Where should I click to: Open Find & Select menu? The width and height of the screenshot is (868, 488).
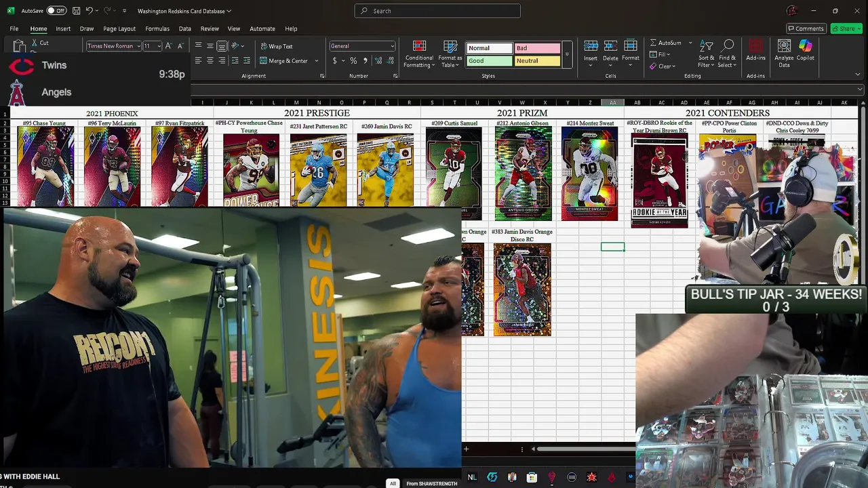click(728, 54)
